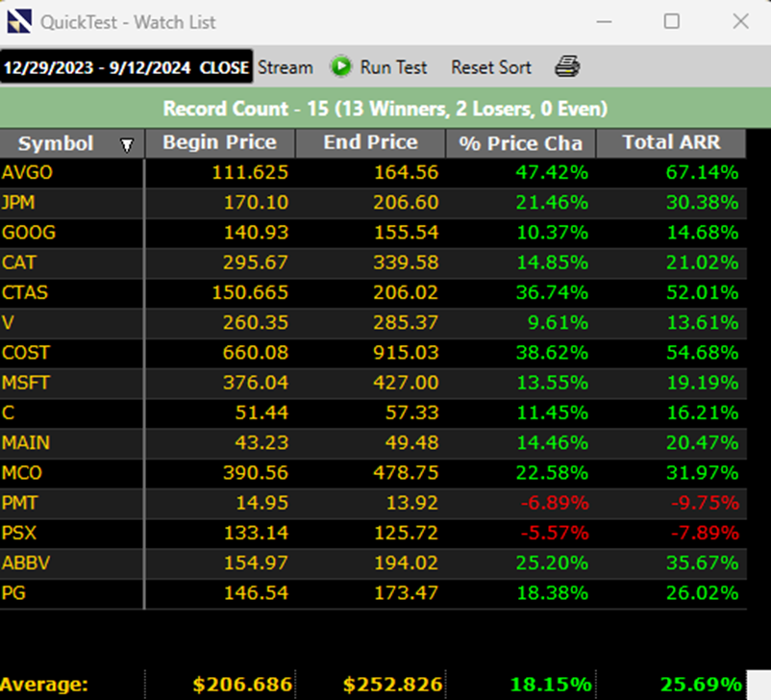Close the QuickTest Watch List window
Viewport: 771px width, 700px height.
coord(739,21)
